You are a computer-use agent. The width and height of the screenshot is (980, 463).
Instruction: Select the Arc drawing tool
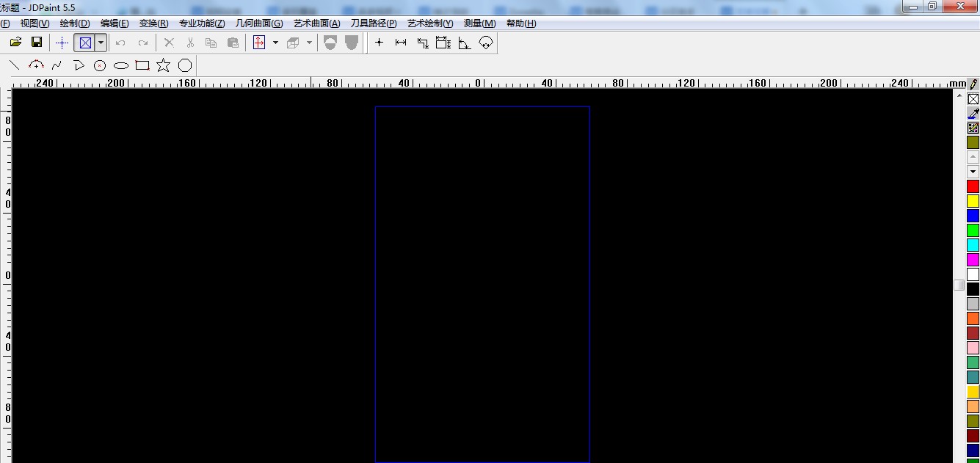[x=36, y=65]
